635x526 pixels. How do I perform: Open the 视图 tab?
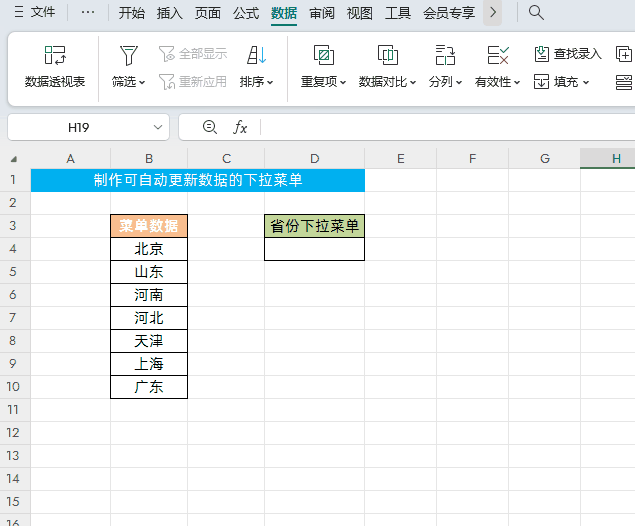point(360,13)
